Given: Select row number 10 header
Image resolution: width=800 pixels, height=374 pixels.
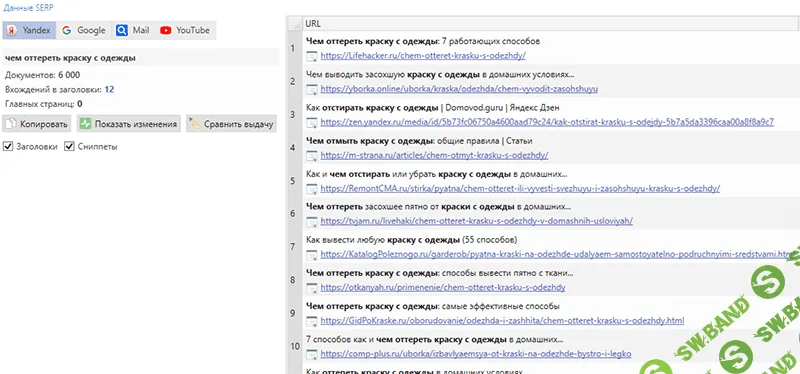Looking at the screenshot, I should [x=295, y=347].
